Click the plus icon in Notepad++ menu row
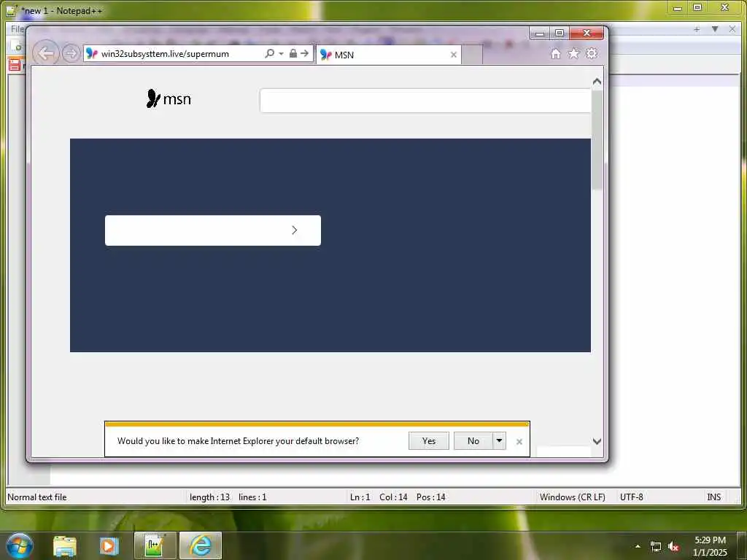747x560 pixels. point(697,29)
